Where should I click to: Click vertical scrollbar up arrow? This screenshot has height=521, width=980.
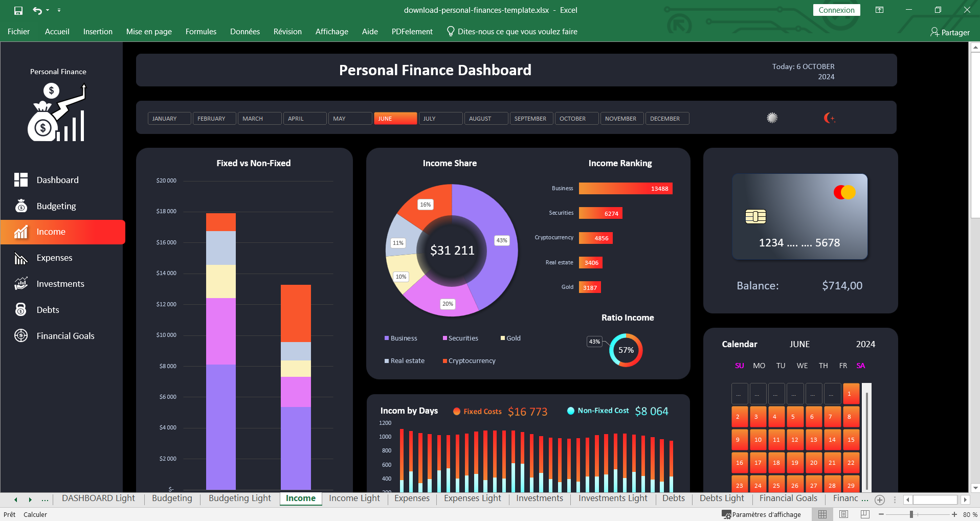975,48
